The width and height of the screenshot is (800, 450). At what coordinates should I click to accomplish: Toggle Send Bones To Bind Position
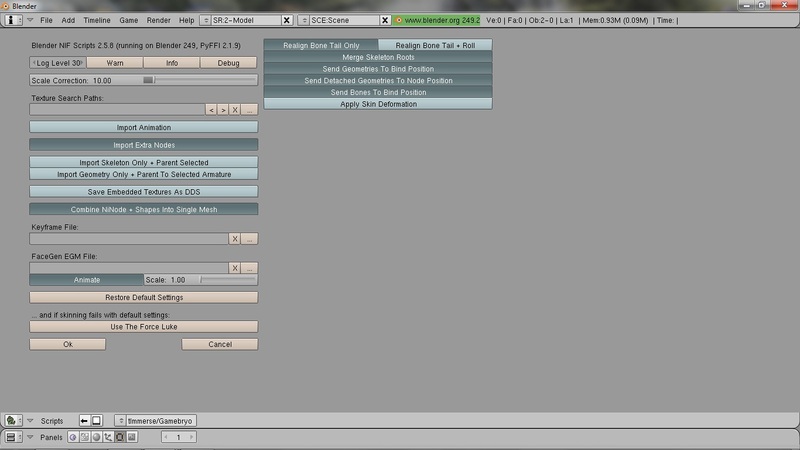378,92
